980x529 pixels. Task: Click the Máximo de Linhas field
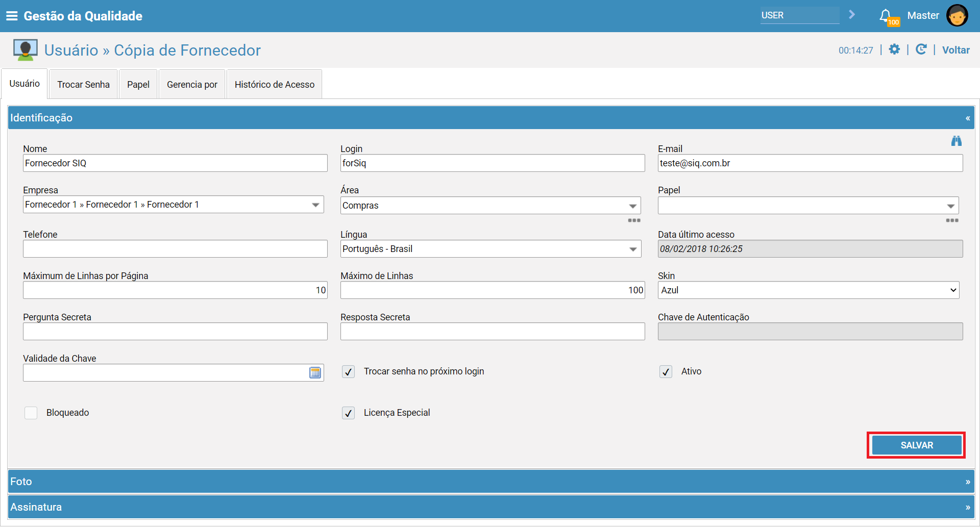[493, 290]
